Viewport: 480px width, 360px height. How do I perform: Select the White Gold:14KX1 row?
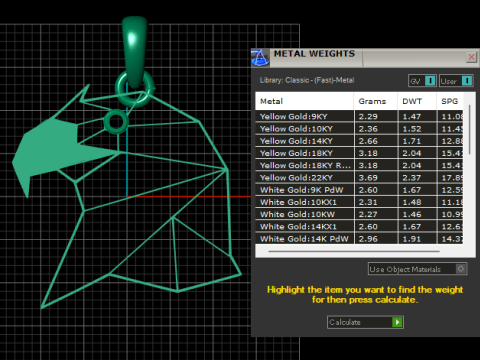click(x=359, y=227)
